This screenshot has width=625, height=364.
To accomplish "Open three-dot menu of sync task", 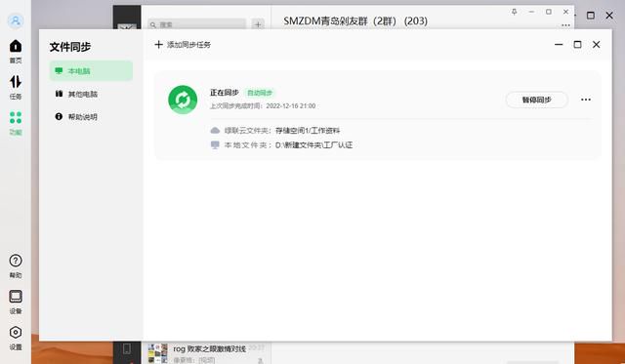I will click(586, 100).
